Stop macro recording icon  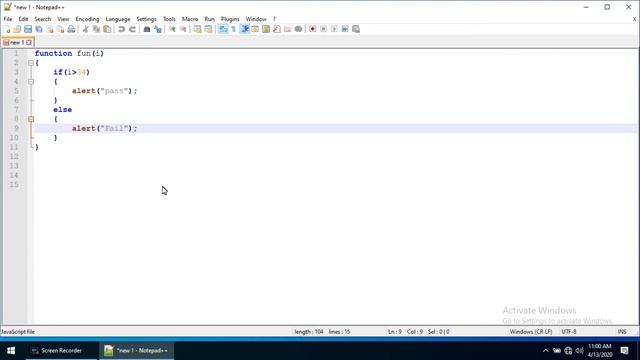click(x=323, y=29)
